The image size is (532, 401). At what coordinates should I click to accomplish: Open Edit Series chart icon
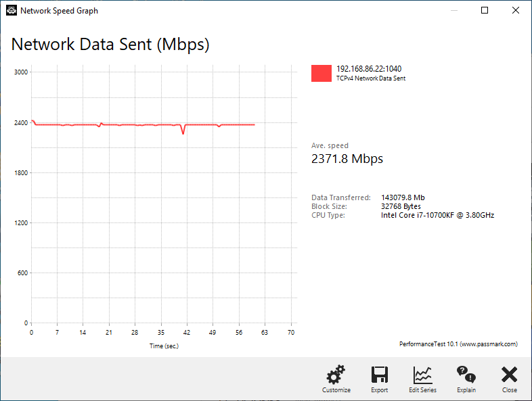pos(422,375)
